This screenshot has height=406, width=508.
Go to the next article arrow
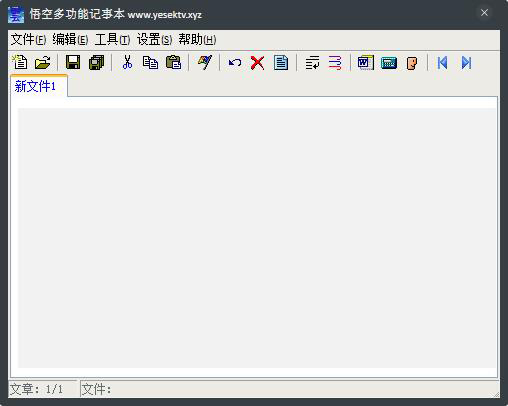(466, 62)
